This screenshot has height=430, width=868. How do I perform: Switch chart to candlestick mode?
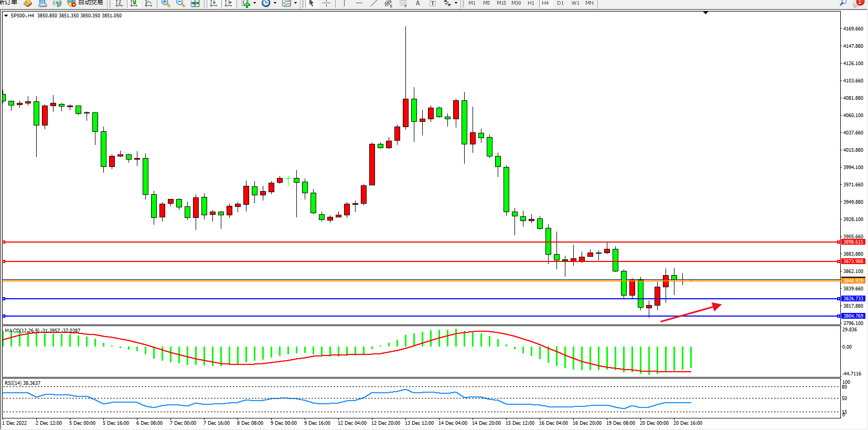click(134, 3)
